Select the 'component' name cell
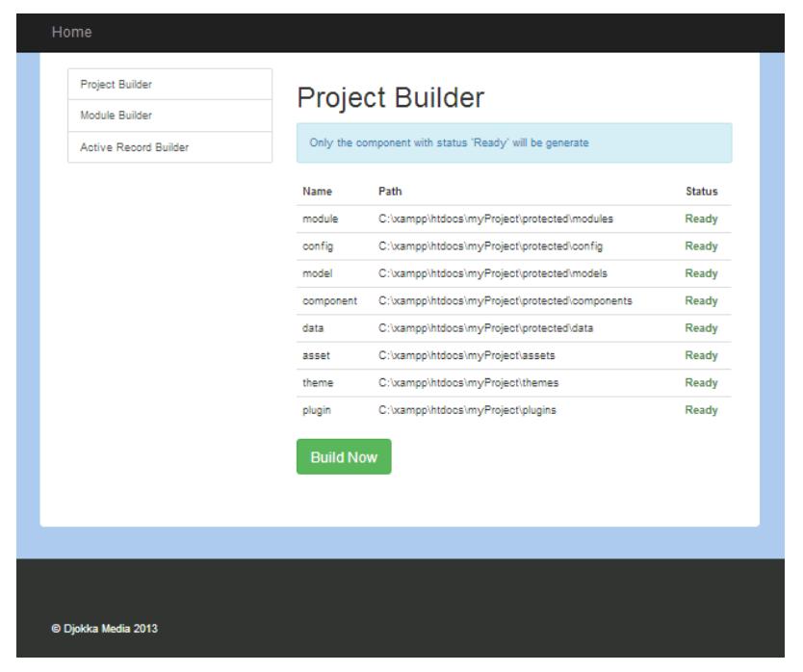Image resolution: width=803 pixels, height=672 pixels. [x=329, y=301]
